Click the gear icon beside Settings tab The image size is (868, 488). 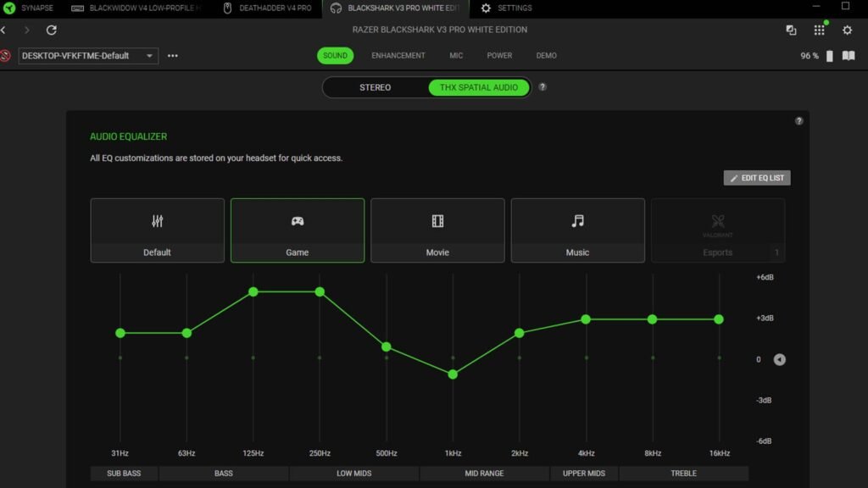tap(486, 8)
